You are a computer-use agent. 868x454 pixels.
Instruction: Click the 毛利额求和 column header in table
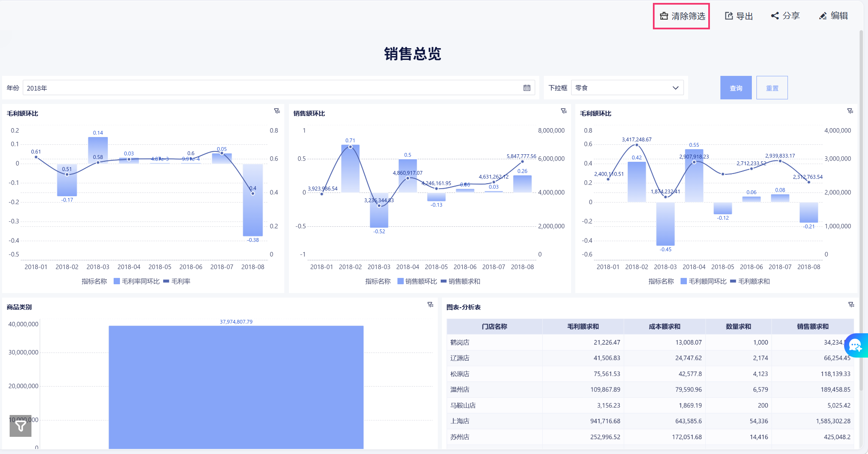coord(583,327)
